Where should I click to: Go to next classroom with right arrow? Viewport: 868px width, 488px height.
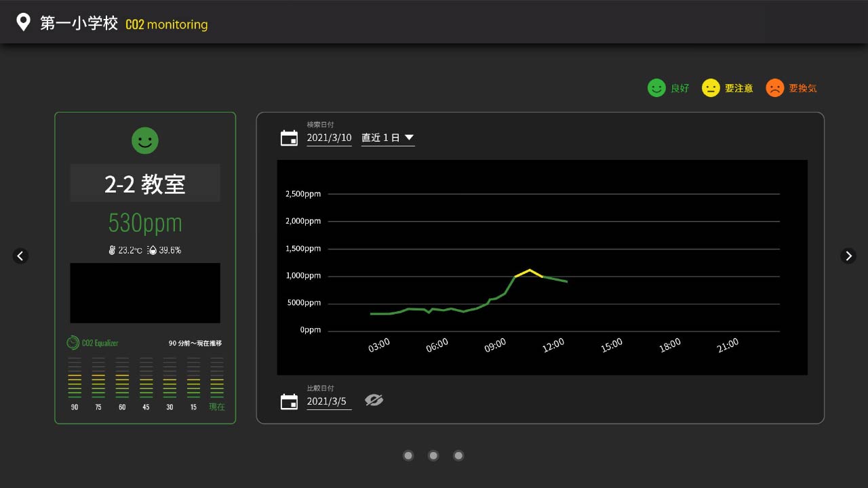pos(848,256)
